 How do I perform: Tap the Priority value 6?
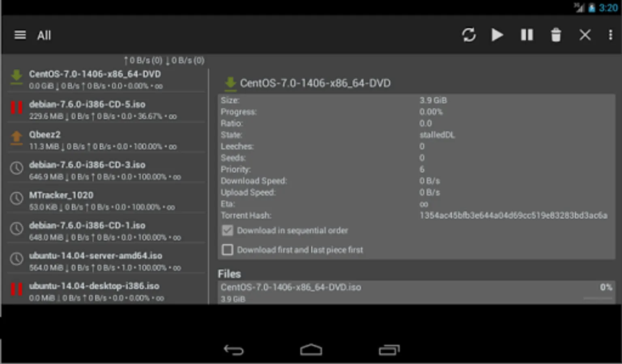tap(422, 169)
